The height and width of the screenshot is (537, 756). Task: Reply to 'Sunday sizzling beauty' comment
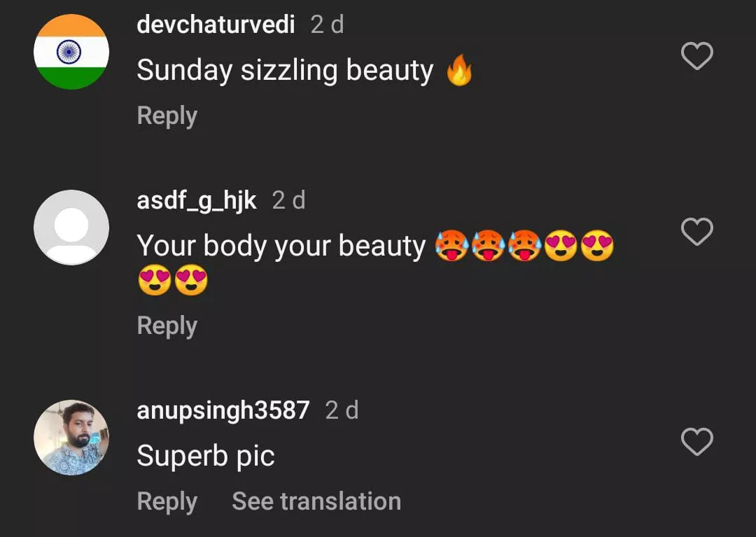[167, 116]
